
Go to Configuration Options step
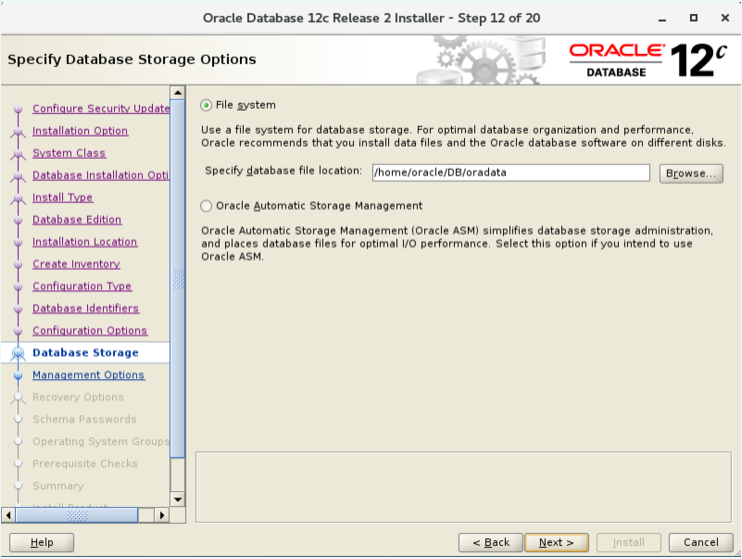[90, 331]
